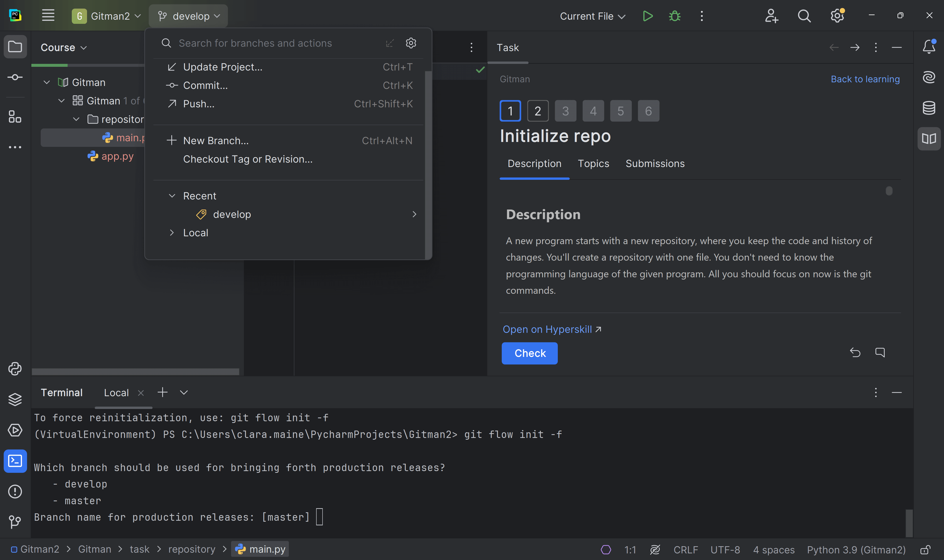Screen dimensions: 944x560
Task: Expand the Local branches section
Action: pyautogui.click(x=173, y=232)
